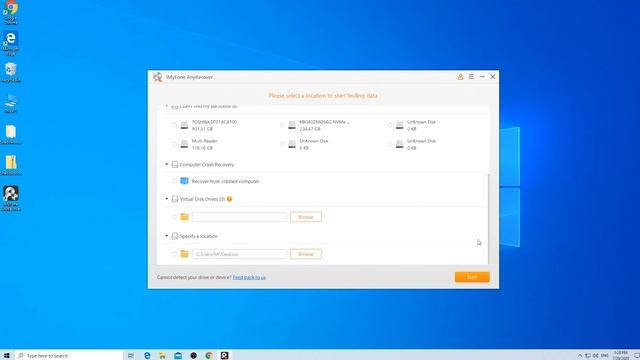Click the KBG40ZNS256G NVMe drive icon

click(292, 125)
